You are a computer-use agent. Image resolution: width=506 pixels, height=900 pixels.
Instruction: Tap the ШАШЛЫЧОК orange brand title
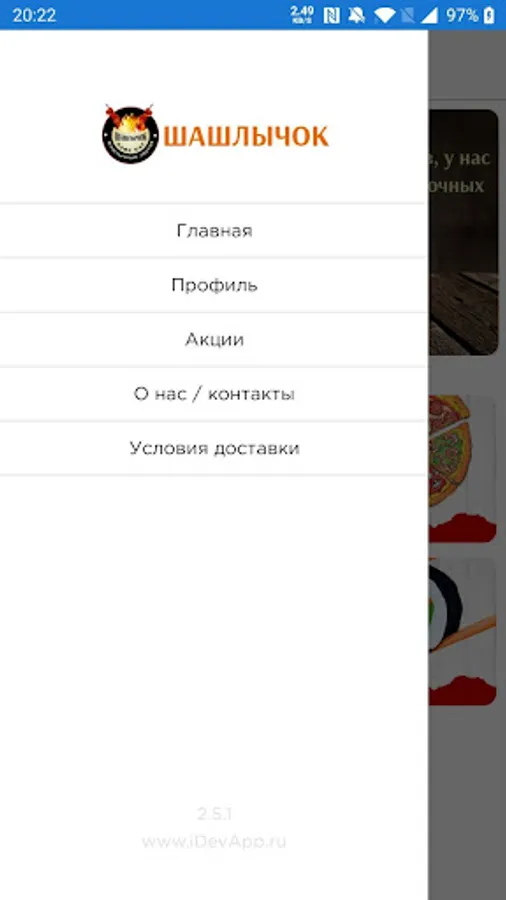tap(247, 137)
